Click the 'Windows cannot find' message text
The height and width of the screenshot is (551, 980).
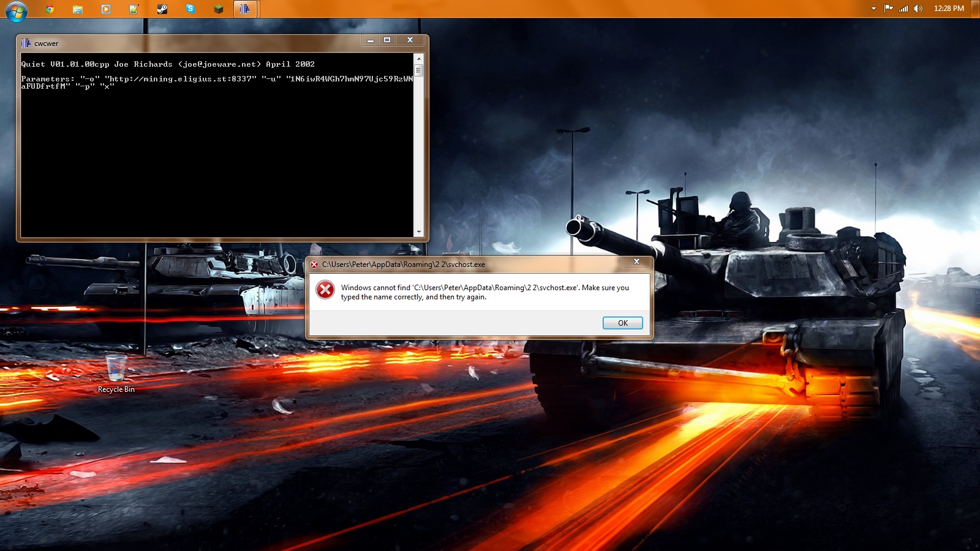click(x=485, y=292)
